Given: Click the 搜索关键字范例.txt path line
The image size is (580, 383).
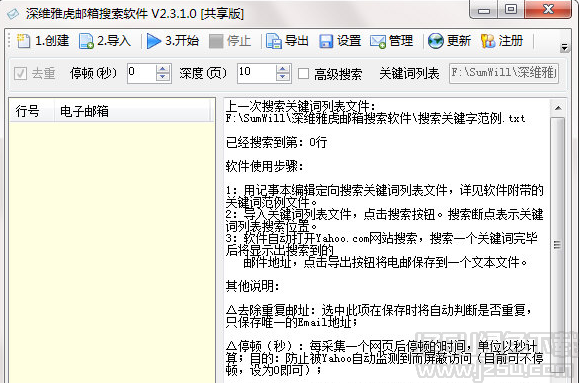Looking at the screenshot, I should pos(375,118).
